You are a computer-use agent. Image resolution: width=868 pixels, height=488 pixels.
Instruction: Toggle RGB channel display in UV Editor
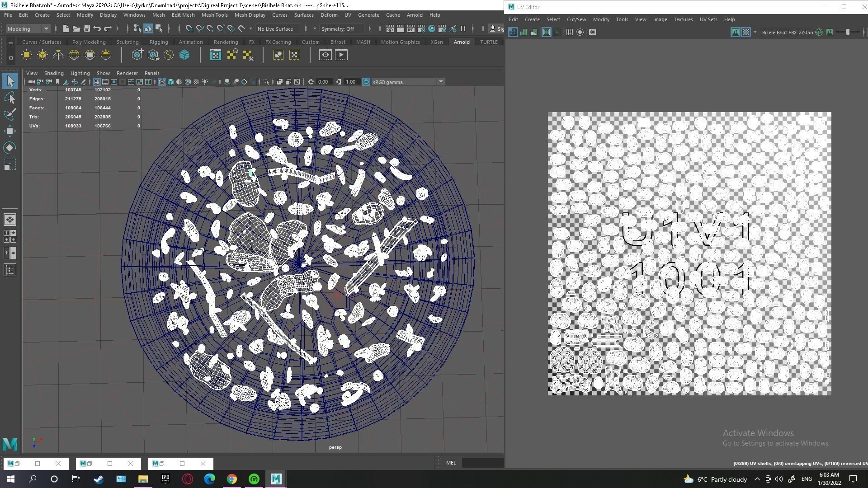tap(819, 32)
